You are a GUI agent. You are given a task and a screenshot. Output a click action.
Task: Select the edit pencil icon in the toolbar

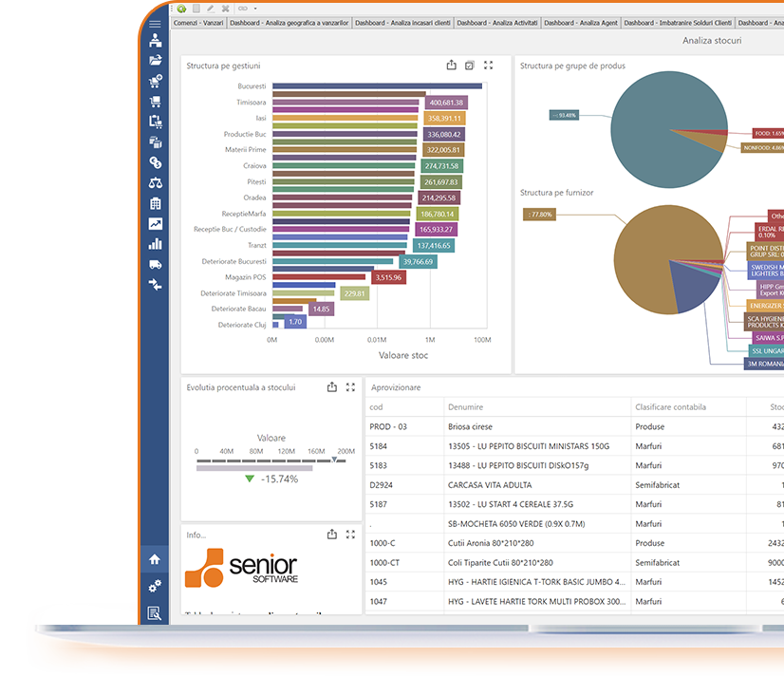point(210,9)
